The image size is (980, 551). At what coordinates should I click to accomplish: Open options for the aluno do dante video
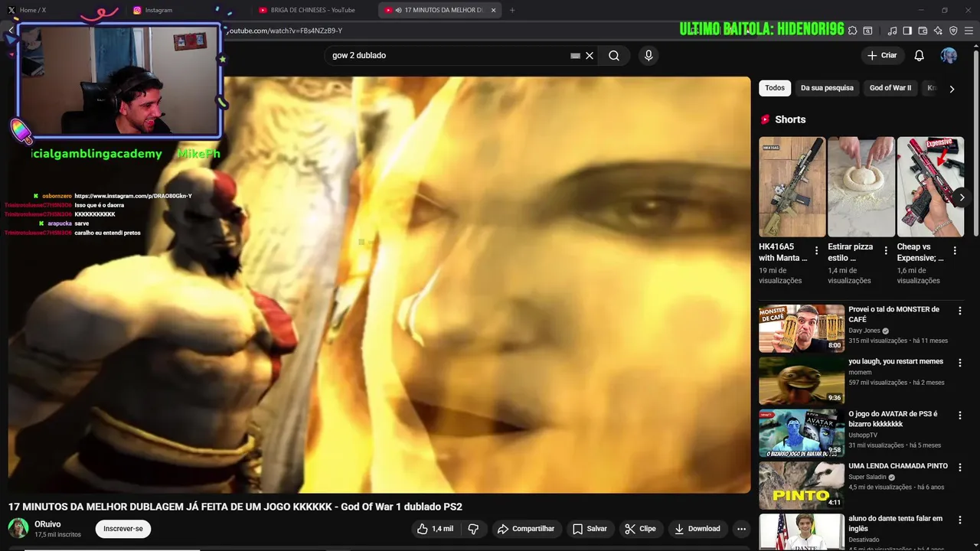pos(960,520)
